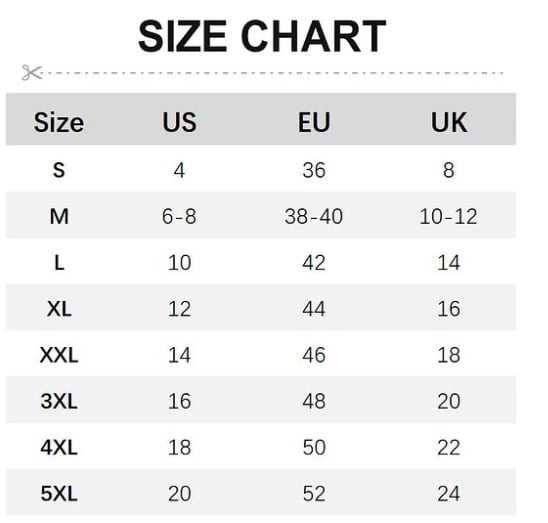The height and width of the screenshot is (523, 548).
Task: Click the 5XL size row label
Action: (x=59, y=494)
